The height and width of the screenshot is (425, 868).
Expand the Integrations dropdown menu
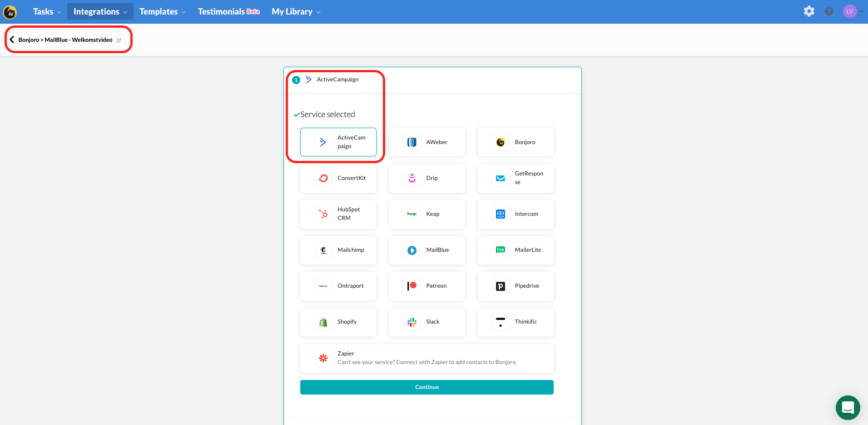100,11
